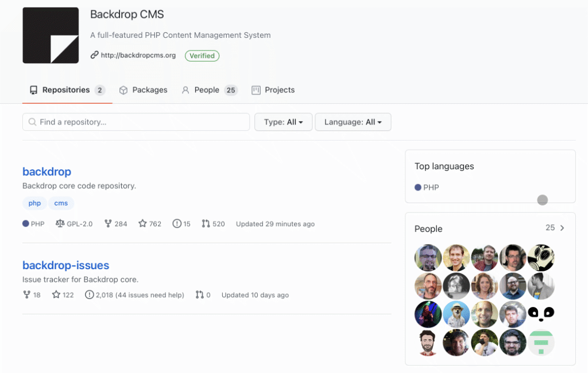Viewport: 588px width, 373px height.
Task: Open the curly-haired woman avatar
Action: [485, 286]
